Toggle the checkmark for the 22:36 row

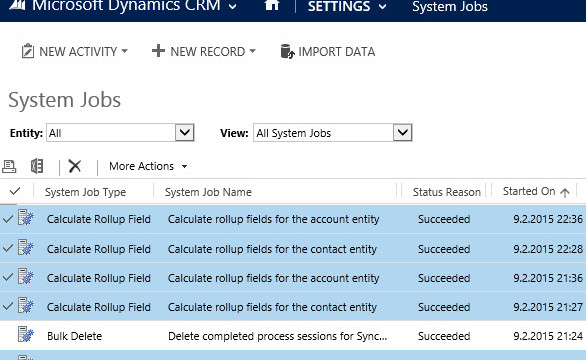8,219
